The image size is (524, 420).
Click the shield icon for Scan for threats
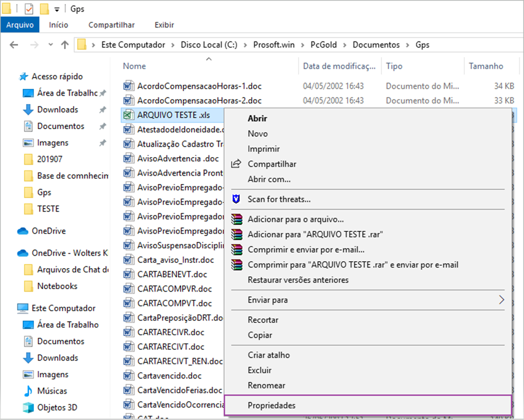coord(236,199)
